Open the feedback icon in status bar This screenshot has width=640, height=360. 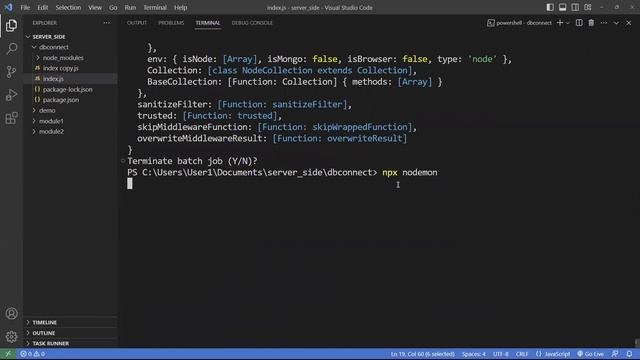615,354
